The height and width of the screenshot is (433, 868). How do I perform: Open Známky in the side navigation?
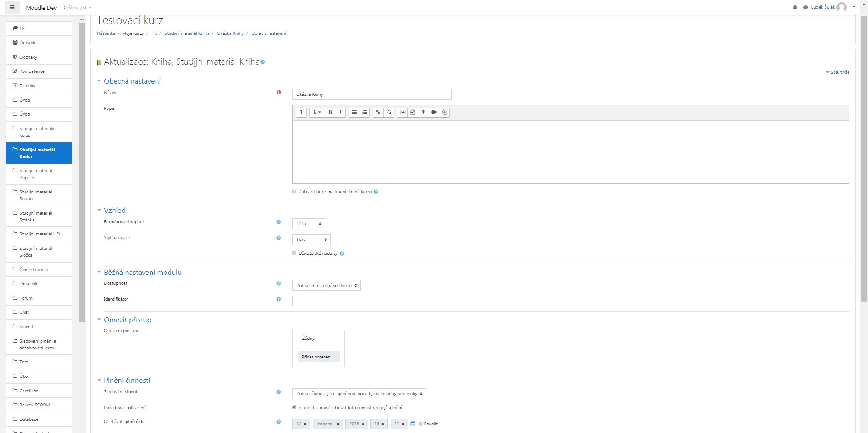click(27, 86)
